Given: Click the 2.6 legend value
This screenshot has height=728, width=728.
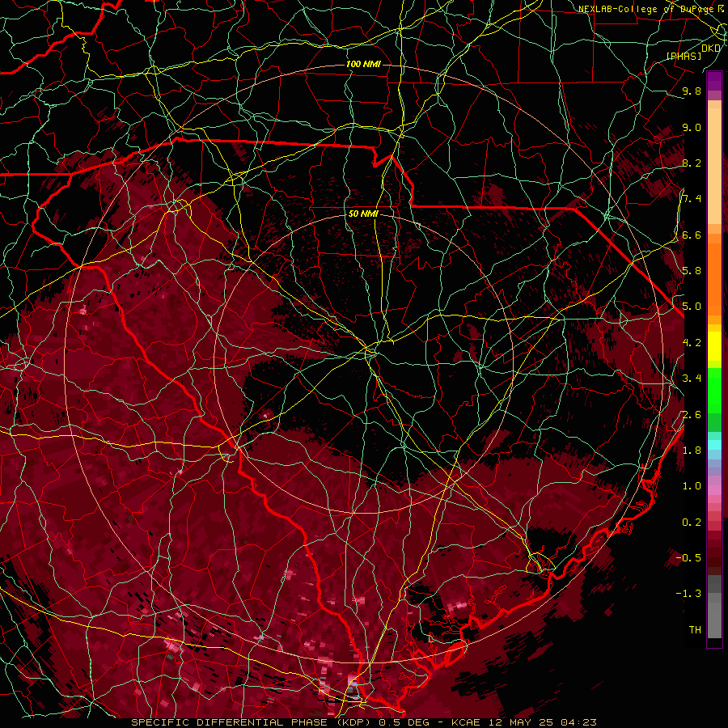Looking at the screenshot, I should 692,415.
